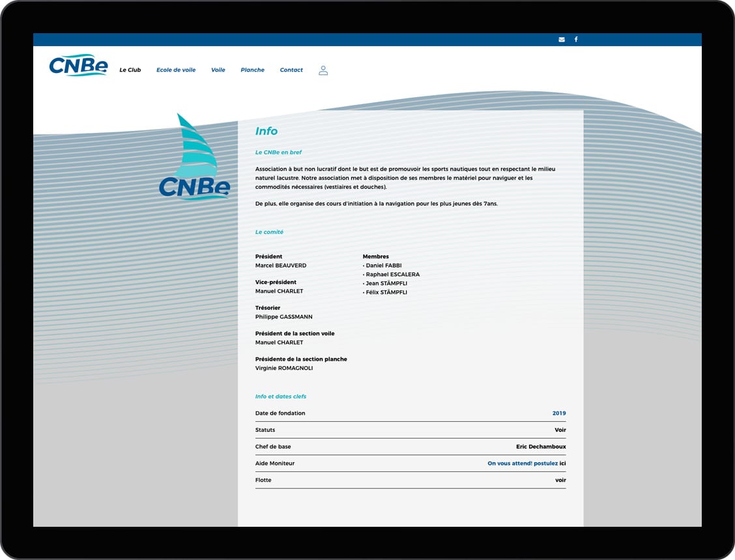Open the Le Club menu
735x560 pixels.
130,70
